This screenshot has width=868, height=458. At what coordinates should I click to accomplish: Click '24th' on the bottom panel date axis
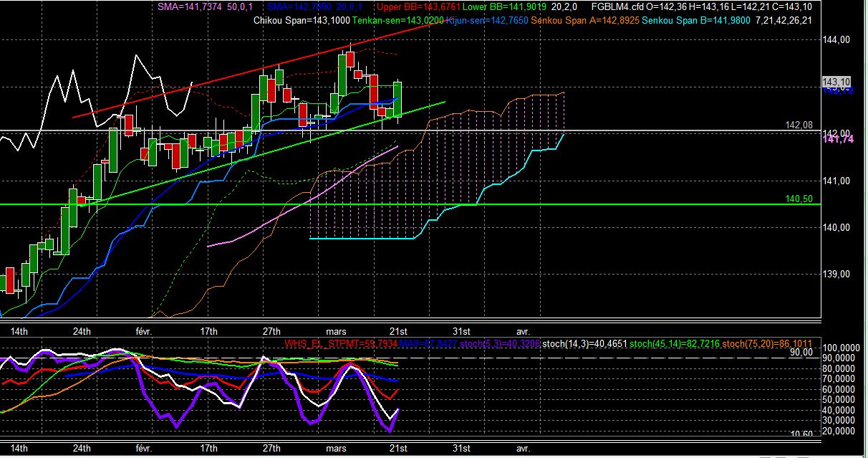[x=82, y=448]
